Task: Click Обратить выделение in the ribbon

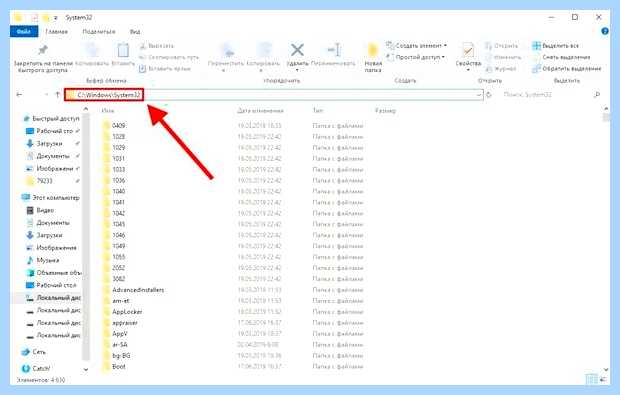Action: click(566, 69)
